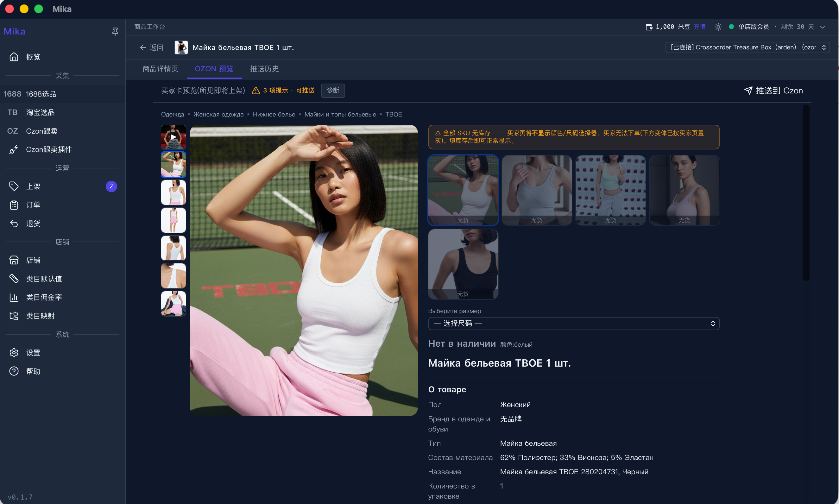Click the notification badge 2 on 上架
839x504 pixels.
(x=111, y=186)
